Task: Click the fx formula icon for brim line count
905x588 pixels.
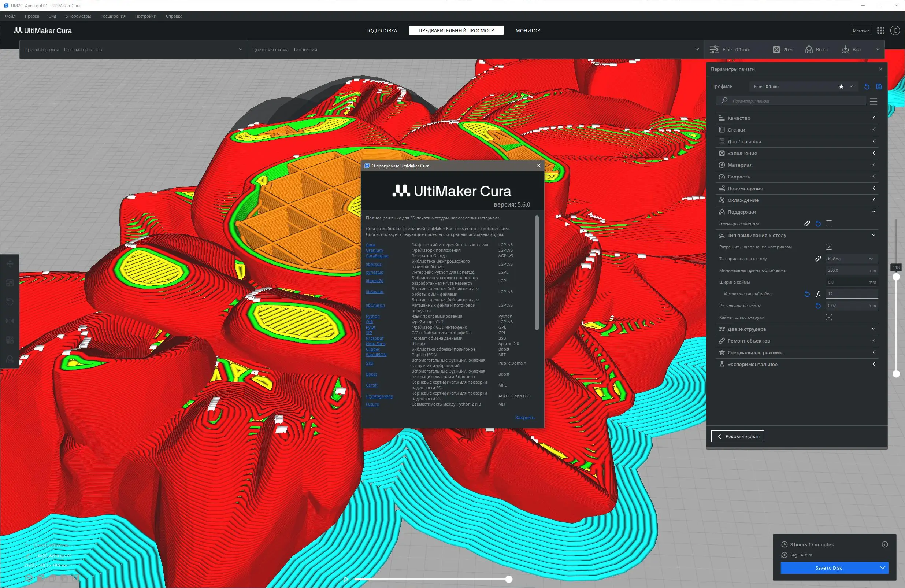Action: [x=818, y=294]
